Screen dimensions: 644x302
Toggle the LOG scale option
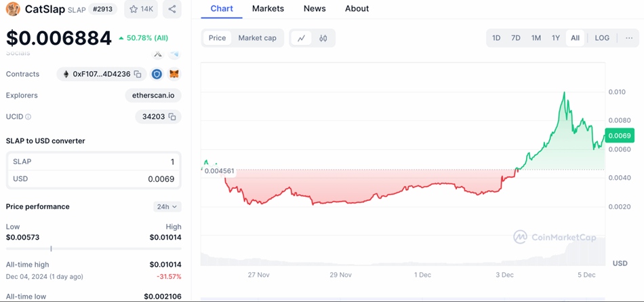click(x=602, y=38)
